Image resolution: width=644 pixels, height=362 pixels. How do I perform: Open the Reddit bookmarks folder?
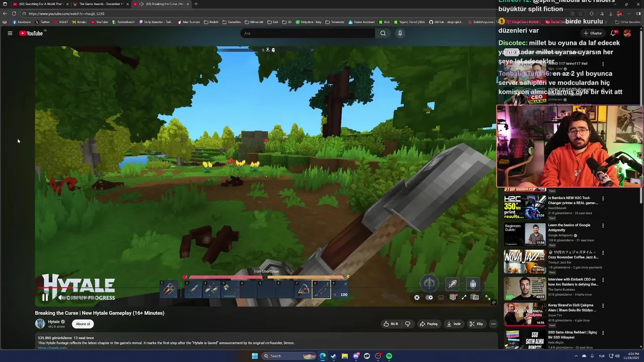[211, 22]
